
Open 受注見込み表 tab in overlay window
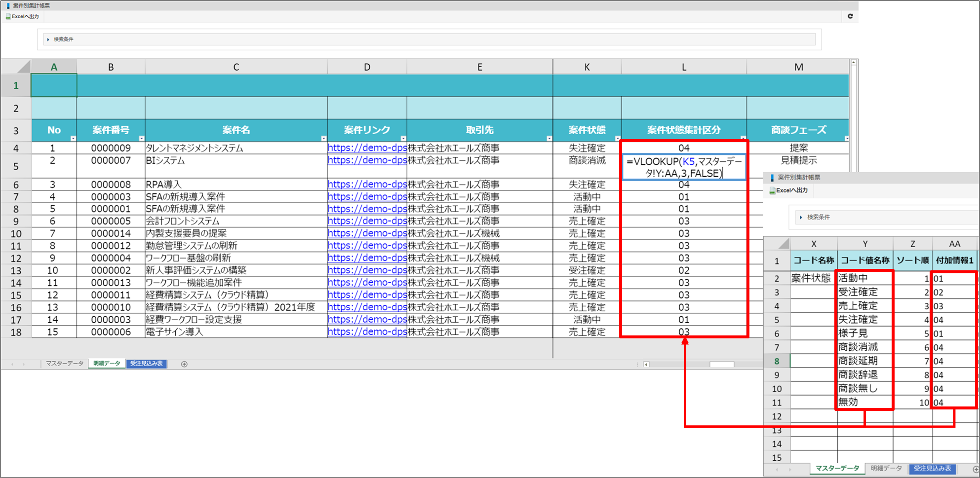click(x=932, y=468)
